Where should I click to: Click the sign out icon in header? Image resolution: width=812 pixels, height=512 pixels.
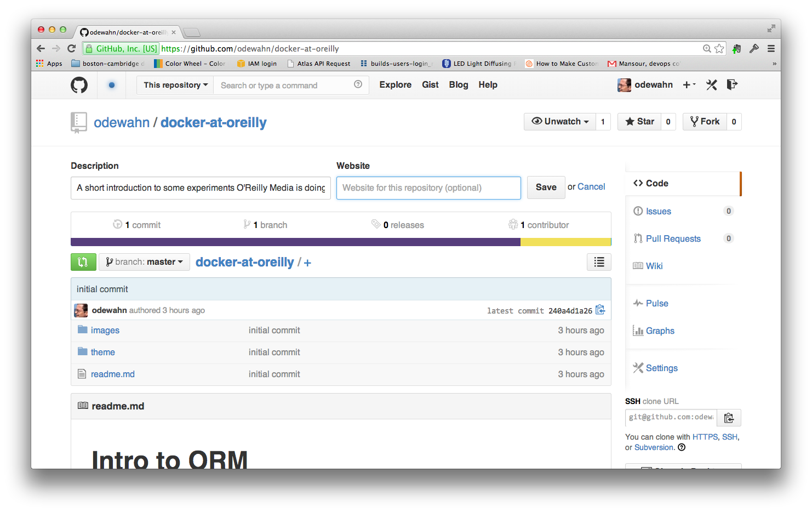point(732,84)
